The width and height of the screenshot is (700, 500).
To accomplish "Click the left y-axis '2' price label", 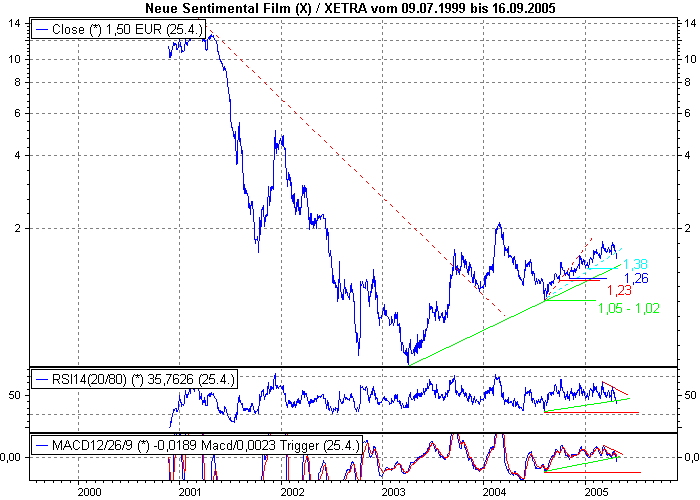I will coord(17,229).
